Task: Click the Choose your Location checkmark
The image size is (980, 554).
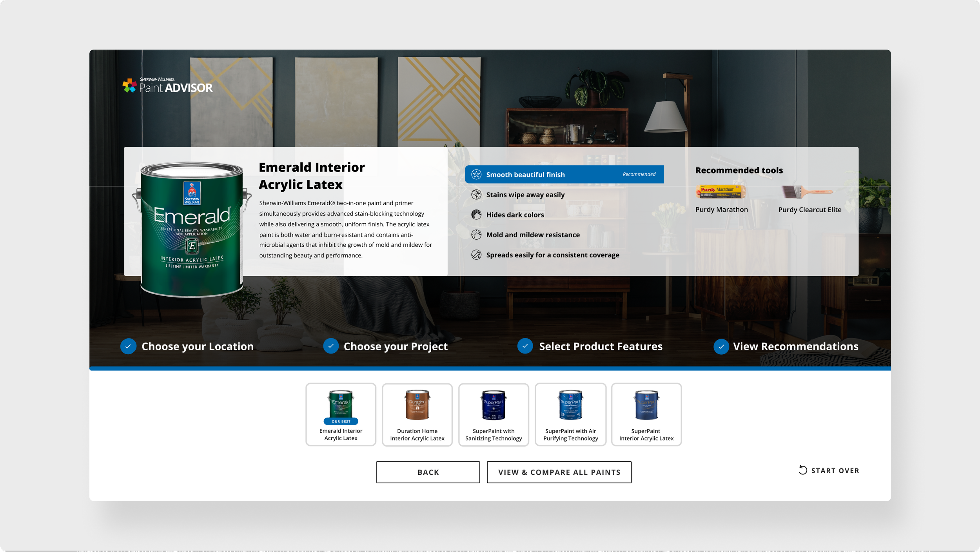Action: click(x=128, y=346)
